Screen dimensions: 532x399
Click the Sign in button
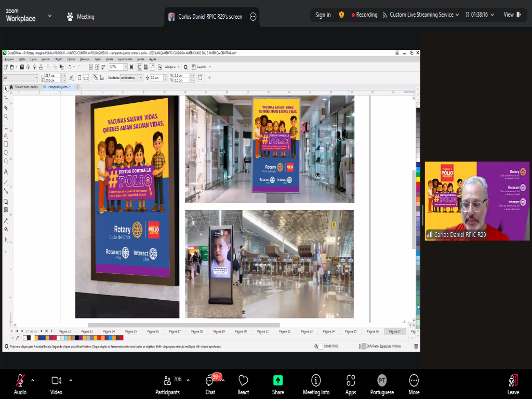tap(323, 15)
